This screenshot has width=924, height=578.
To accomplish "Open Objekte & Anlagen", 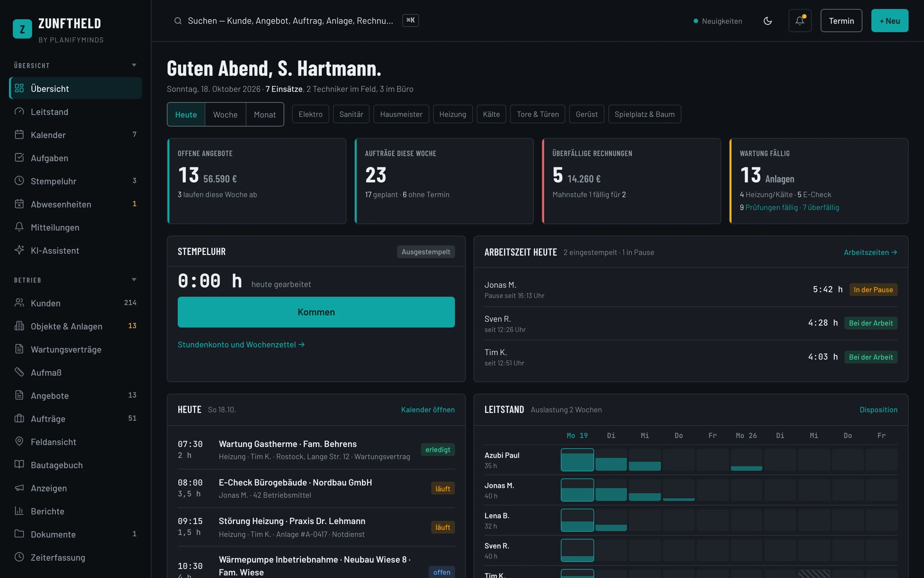I will pyautogui.click(x=75, y=326).
